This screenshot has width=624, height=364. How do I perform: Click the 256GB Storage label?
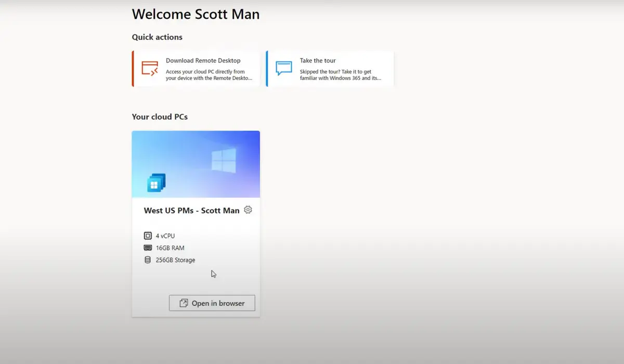coord(175,260)
